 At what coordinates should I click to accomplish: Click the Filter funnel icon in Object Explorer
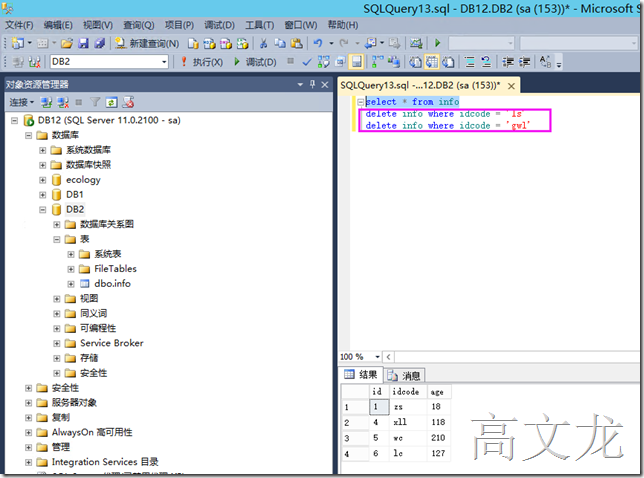point(95,102)
